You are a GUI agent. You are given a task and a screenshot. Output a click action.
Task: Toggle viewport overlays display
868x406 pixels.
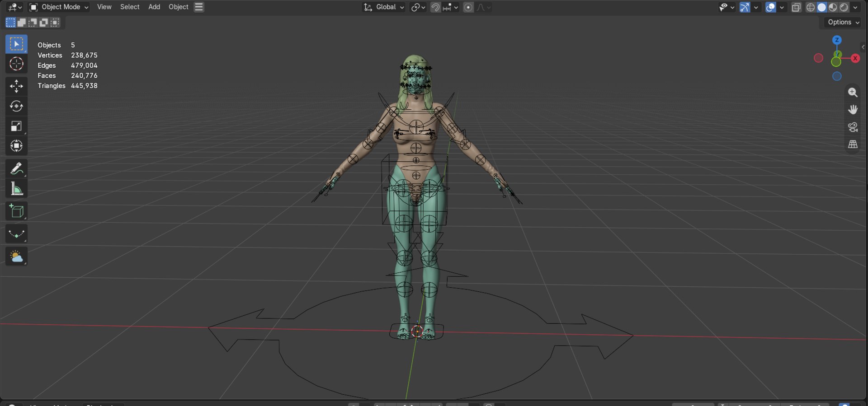click(x=770, y=7)
